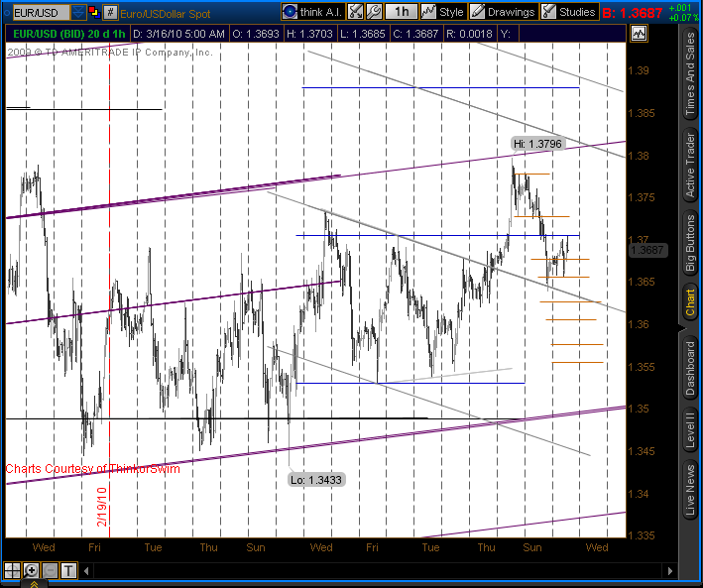The width and height of the screenshot is (703, 588).
Task: Click the EUR/USD (BID) 20 d 1h label
Action: point(68,34)
